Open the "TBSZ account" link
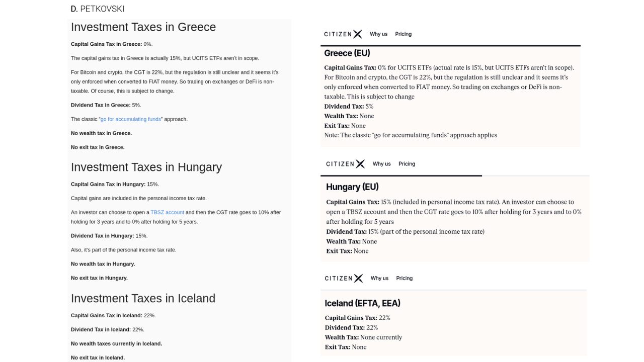 [x=168, y=212]
